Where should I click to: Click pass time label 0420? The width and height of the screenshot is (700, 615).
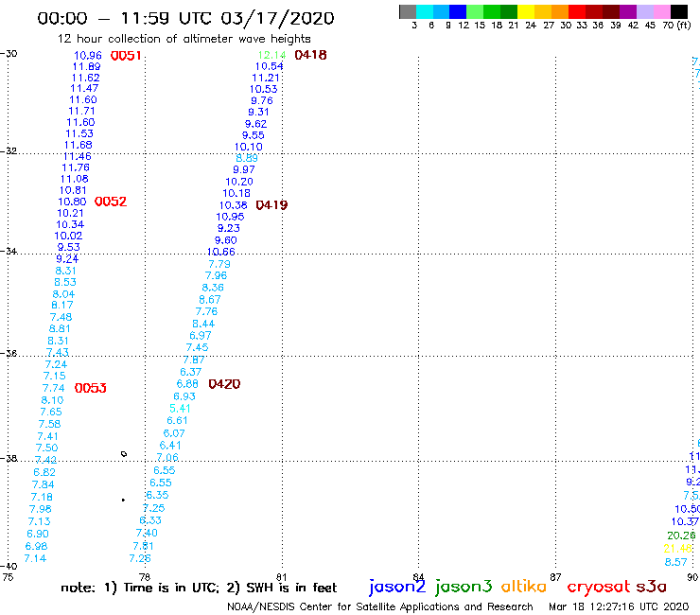(x=224, y=384)
